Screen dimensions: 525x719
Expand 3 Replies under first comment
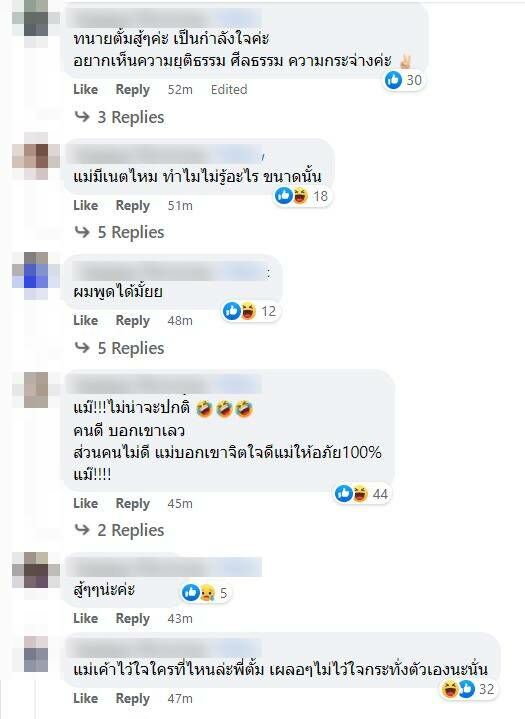coord(120,117)
